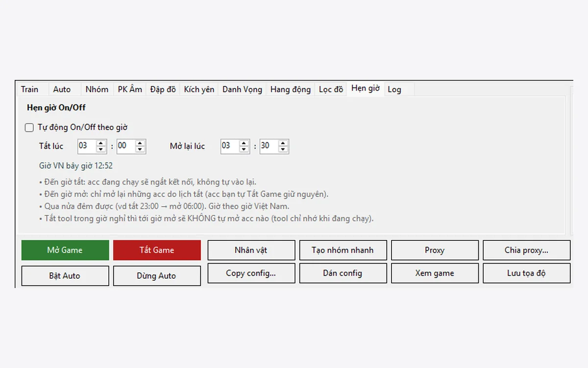588x368 pixels.
Task: Click the Tắt lúc minute field
Action: click(126, 146)
